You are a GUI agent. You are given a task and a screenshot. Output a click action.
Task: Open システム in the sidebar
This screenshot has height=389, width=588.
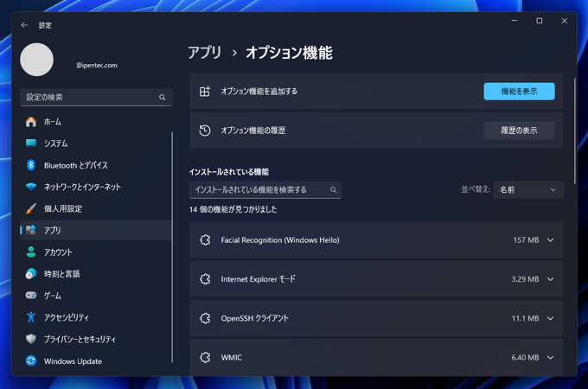[x=96, y=143]
